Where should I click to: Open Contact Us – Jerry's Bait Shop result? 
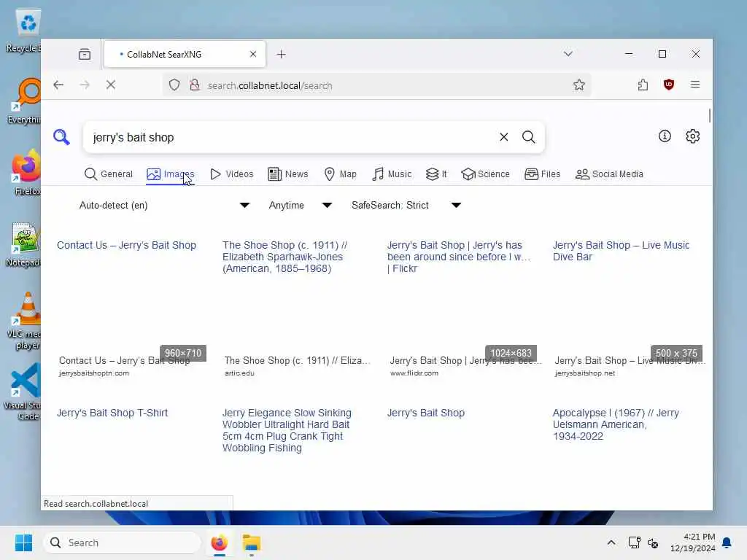coord(127,245)
